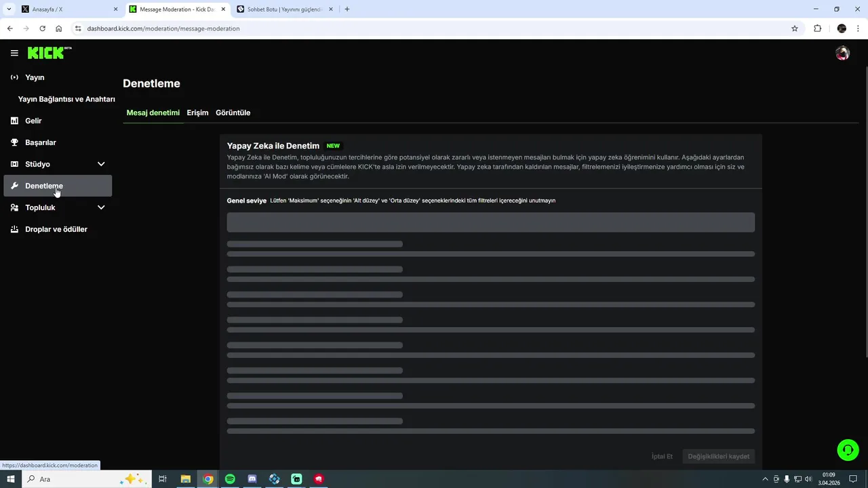Click the address bar URL field
This screenshot has width=868, height=488.
(x=434, y=28)
